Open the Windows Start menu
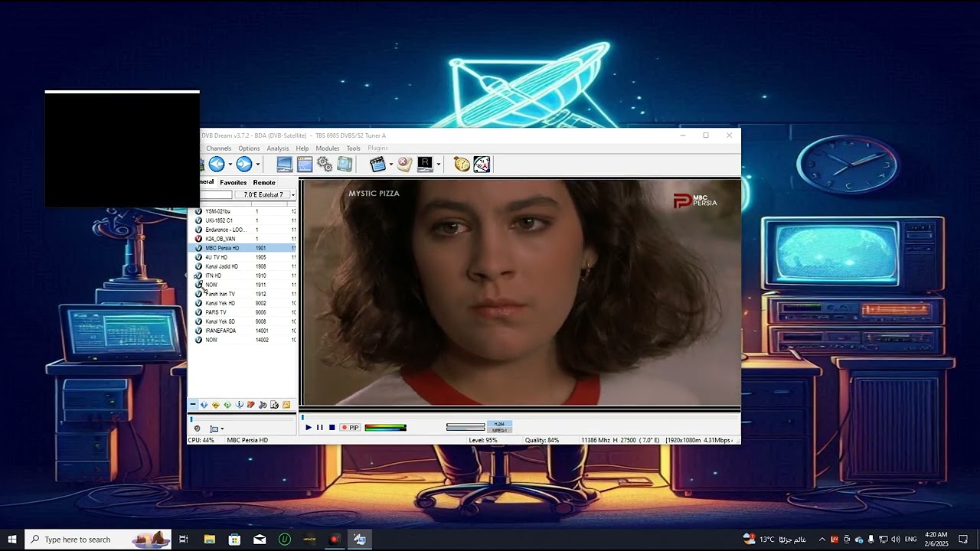 point(12,540)
